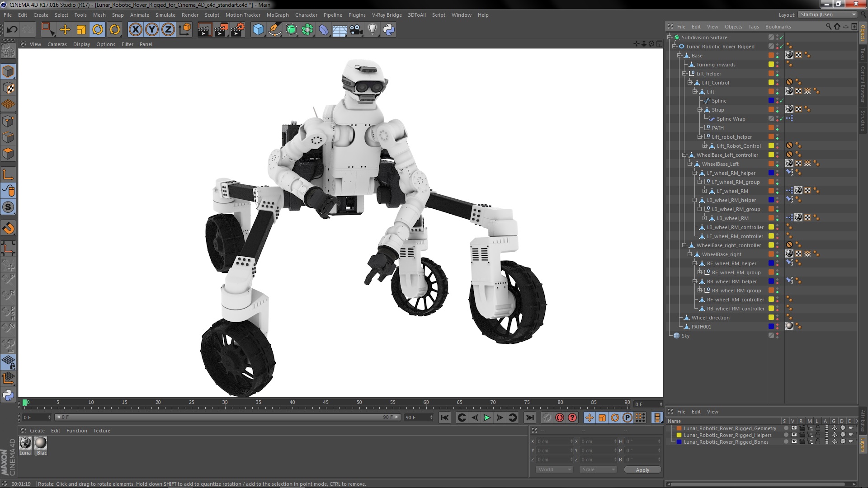Add a Light object
The image size is (868, 488).
(372, 30)
